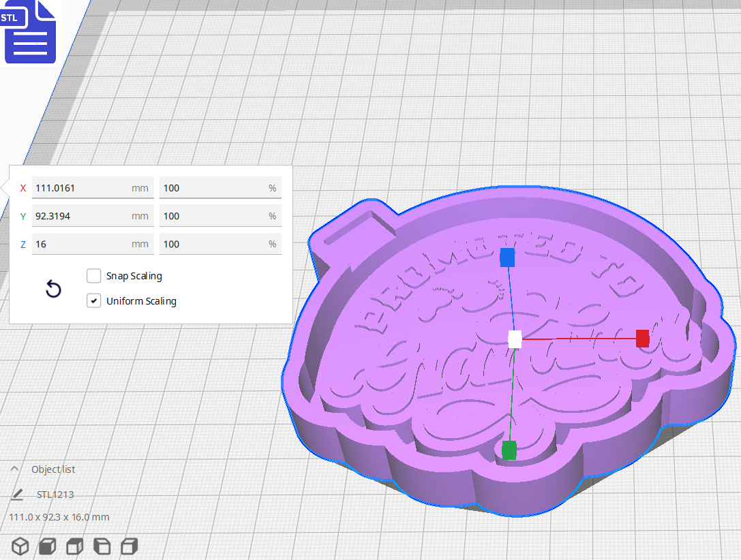Viewport: 741px width, 560px height.
Task: Click the red X-axis scale handle
Action: [642, 338]
